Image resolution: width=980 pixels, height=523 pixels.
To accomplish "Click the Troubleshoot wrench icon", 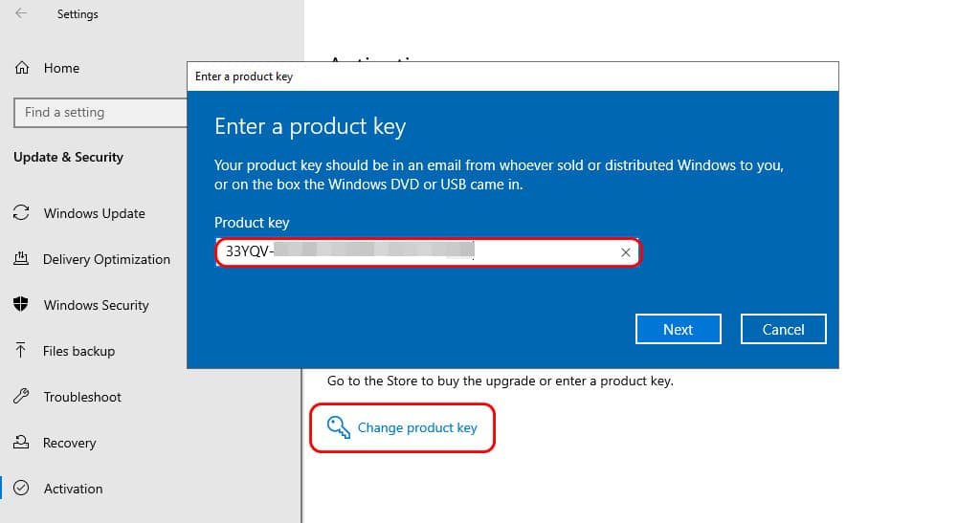I will pyautogui.click(x=21, y=396).
